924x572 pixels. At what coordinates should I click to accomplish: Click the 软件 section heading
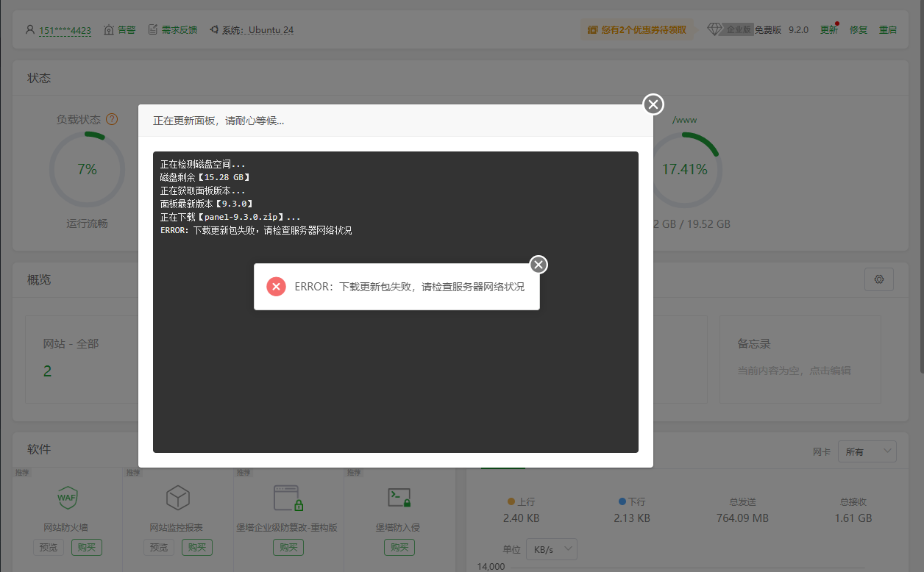click(39, 449)
